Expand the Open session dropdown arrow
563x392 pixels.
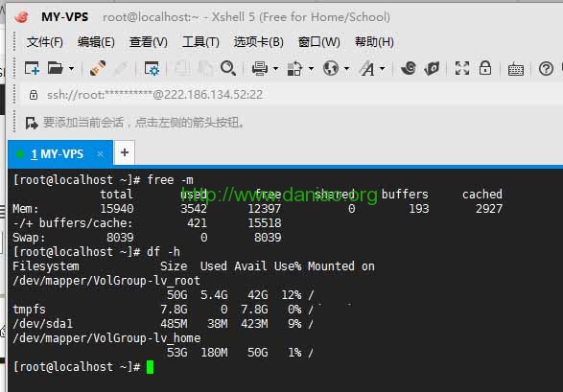click(71, 68)
